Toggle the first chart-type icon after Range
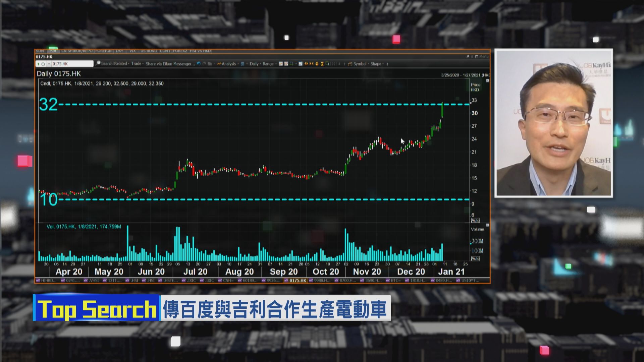644x362 pixels. pyautogui.click(x=281, y=64)
